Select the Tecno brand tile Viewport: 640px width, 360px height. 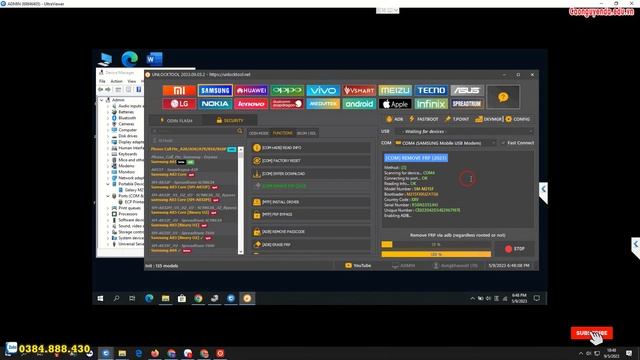[431, 90]
